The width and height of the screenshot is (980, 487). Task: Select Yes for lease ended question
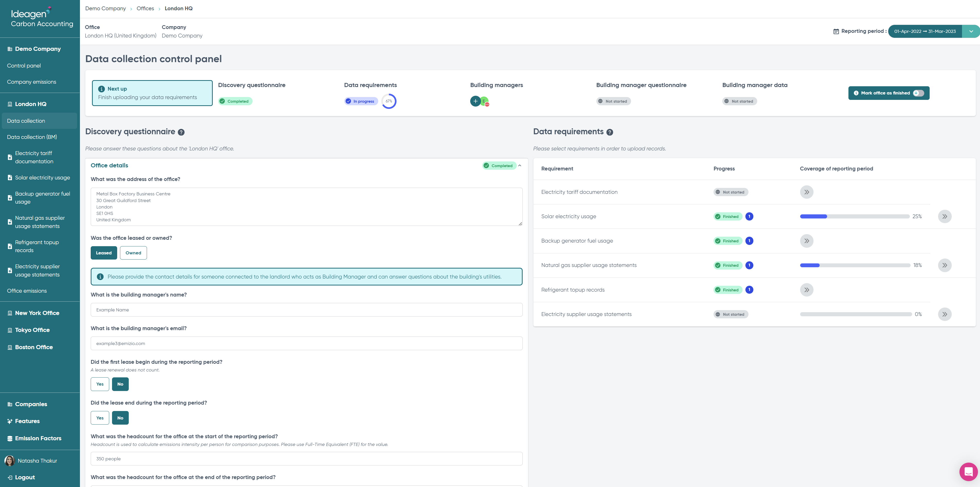point(100,418)
